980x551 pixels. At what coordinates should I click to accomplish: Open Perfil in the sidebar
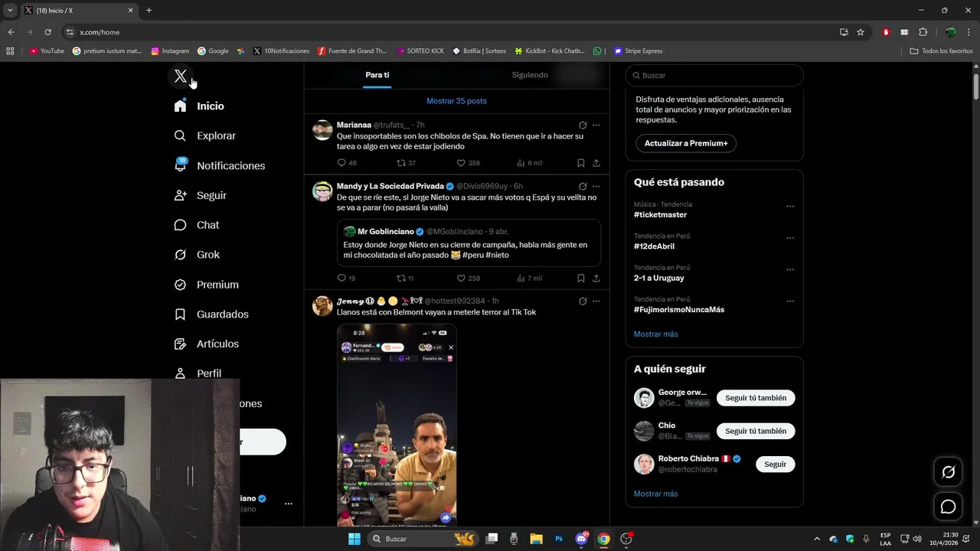coord(198,373)
